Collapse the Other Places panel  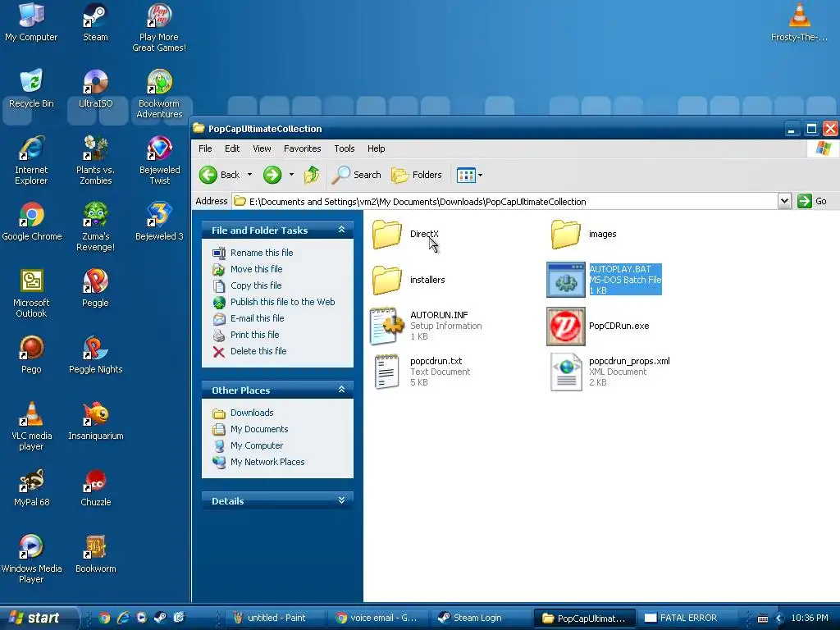[x=341, y=390]
